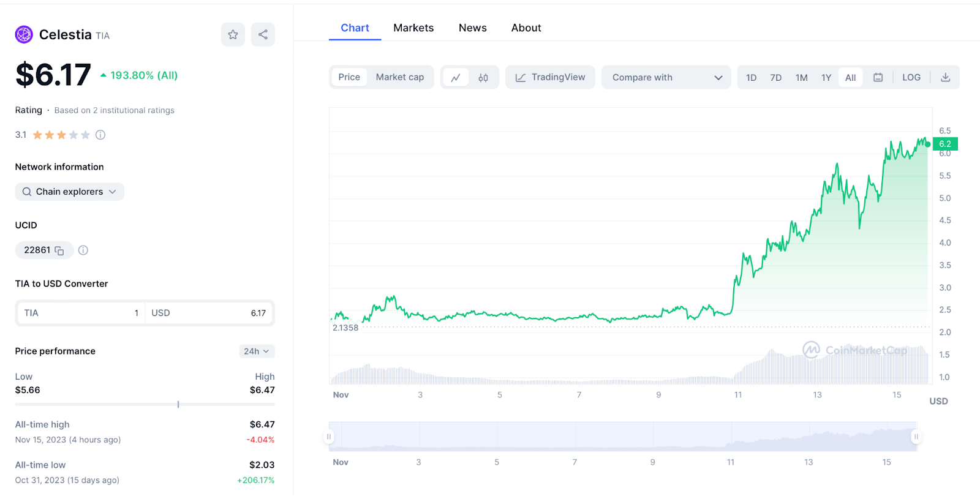Add Celestia to watchlist with star icon

pos(233,34)
